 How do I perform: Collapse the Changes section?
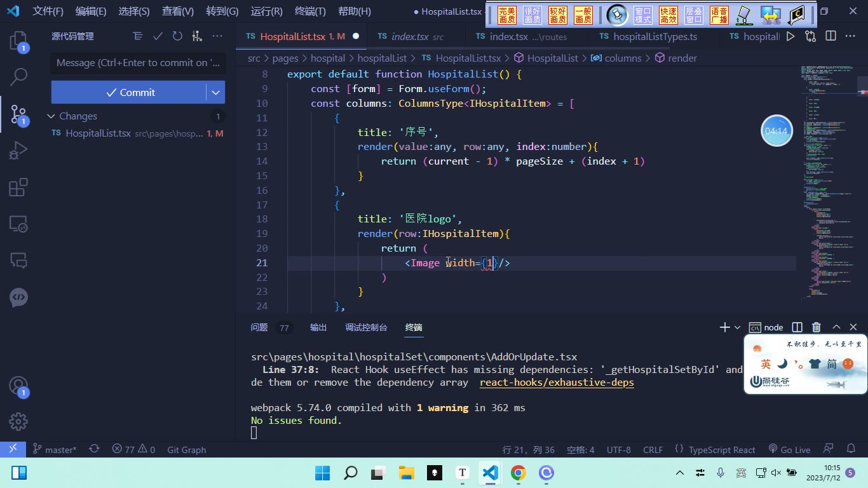tap(51, 116)
